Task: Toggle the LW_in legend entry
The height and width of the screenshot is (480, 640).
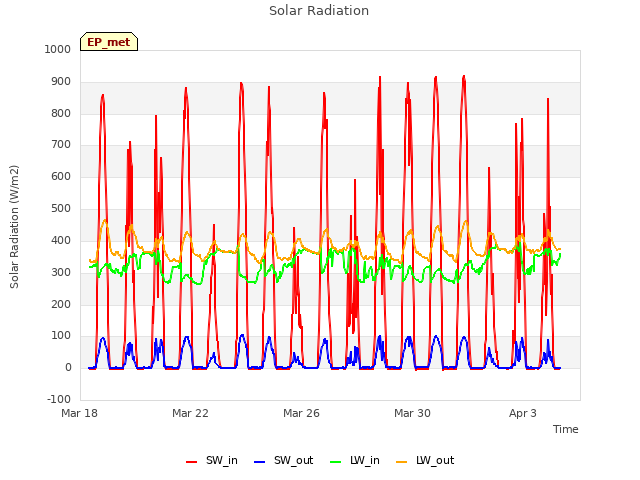Action: (355, 460)
